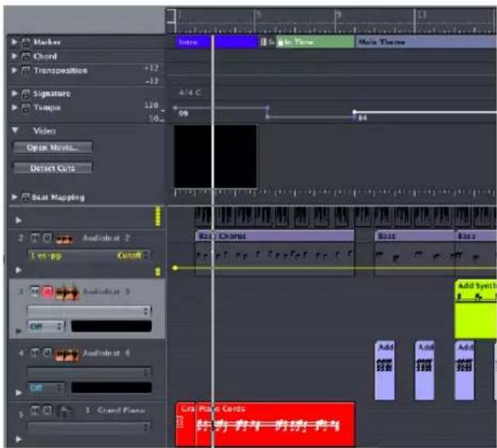Click the 4/4 C signature value
Viewport: 497px width, 448px height.
tap(190, 92)
